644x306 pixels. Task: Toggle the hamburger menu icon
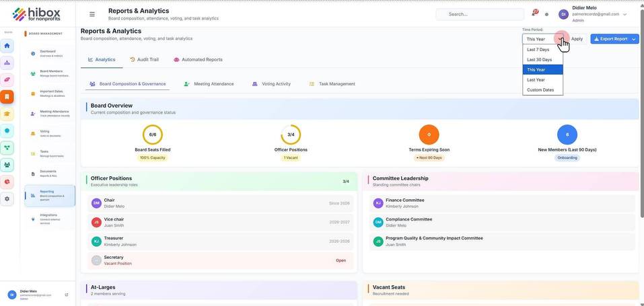pos(92,14)
